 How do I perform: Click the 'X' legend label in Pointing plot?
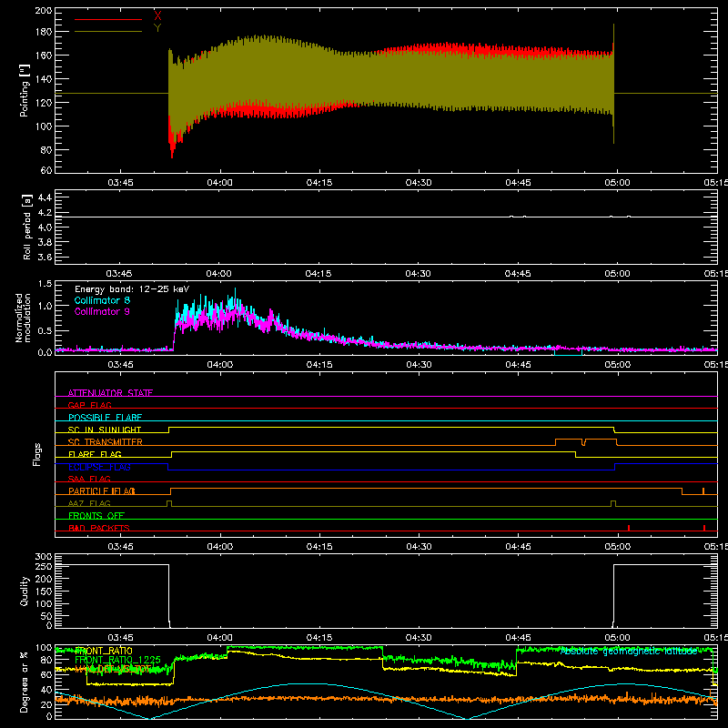coord(157,15)
